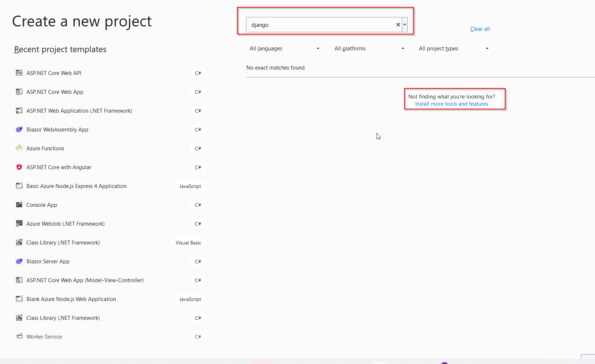Click the Worker Service template icon
This screenshot has height=364, width=595.
19,336
